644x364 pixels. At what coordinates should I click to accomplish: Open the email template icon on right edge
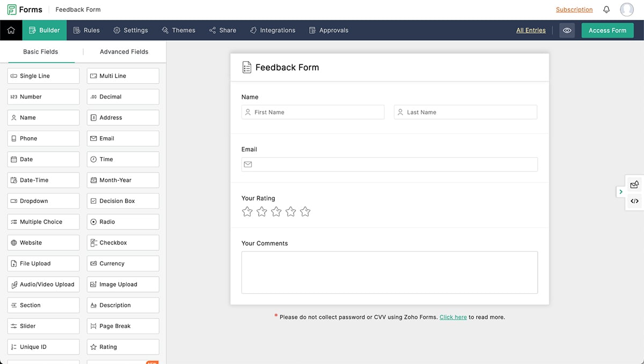tap(634, 184)
